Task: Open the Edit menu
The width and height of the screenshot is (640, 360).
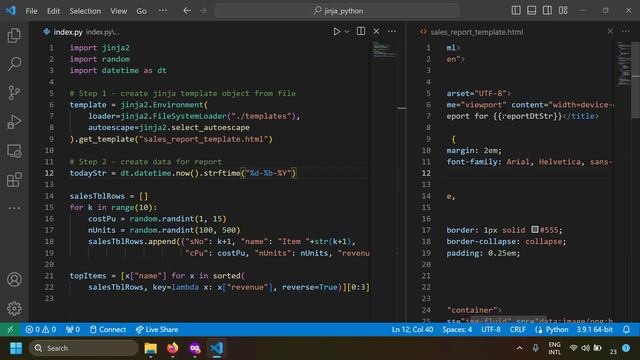Action: coord(53,11)
